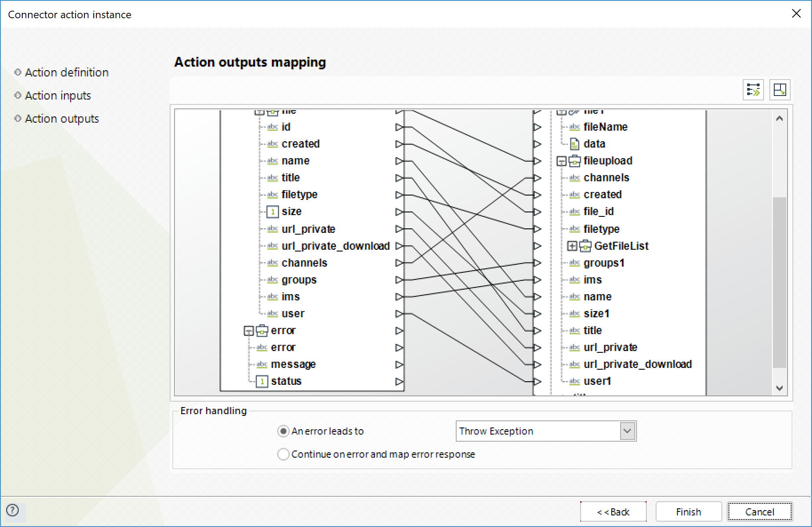Select the url_private item on right

610,347
